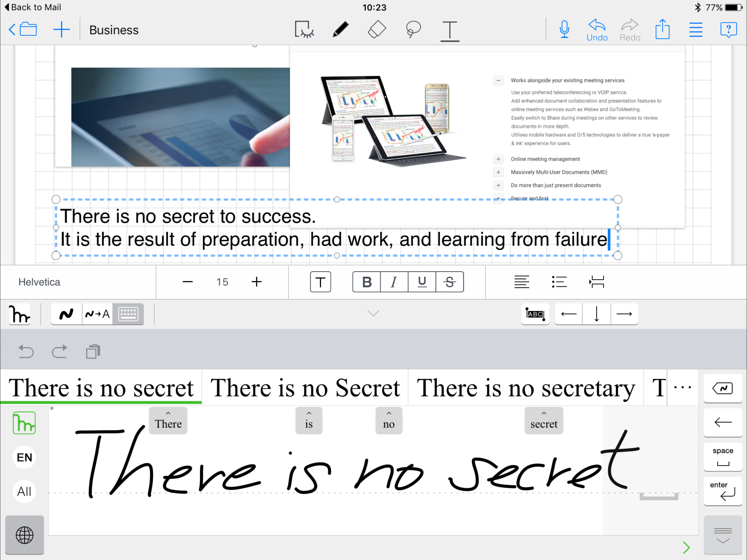Tap the Undo button
Image resolution: width=747 pixels, height=560 pixels.
(x=597, y=30)
